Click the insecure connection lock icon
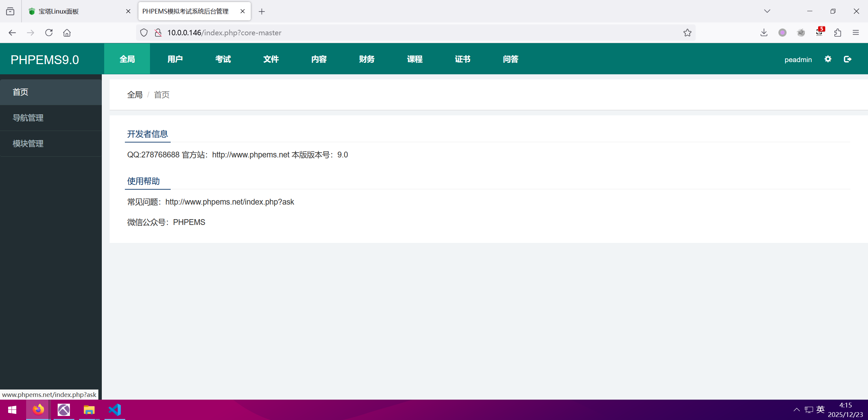The width and height of the screenshot is (868, 420). 158,33
